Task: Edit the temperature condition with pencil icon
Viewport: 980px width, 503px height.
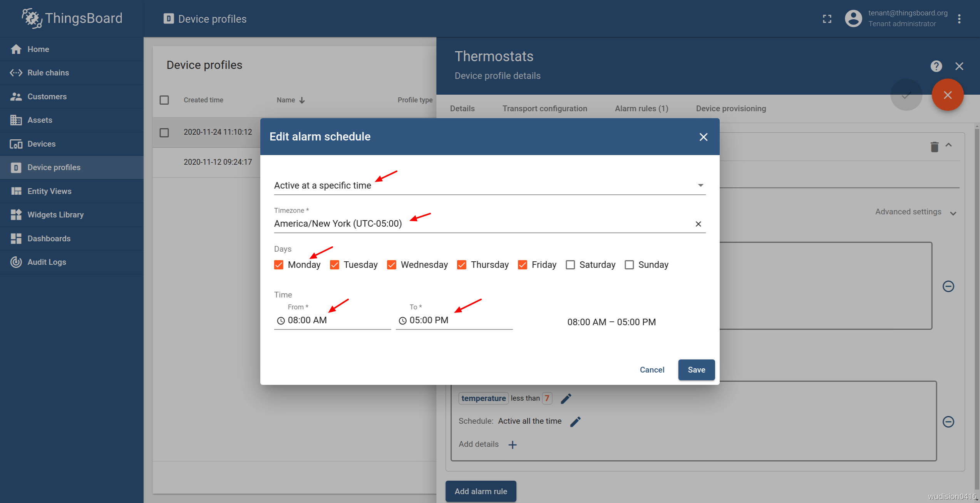Action: coord(566,398)
